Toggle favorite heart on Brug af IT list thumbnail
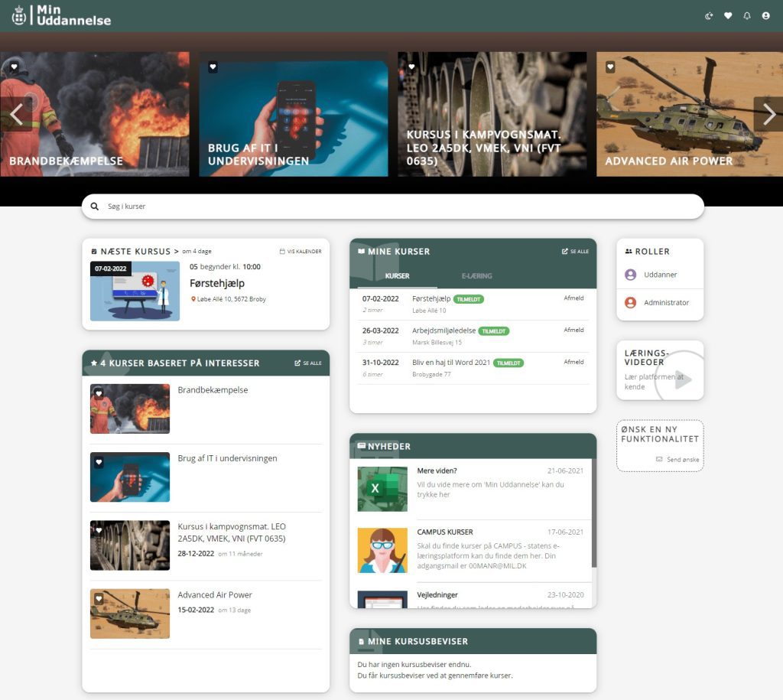 click(x=99, y=462)
